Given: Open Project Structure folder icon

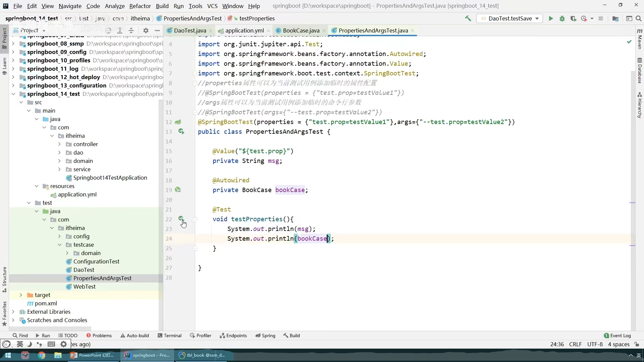Looking at the screenshot, I should pos(615,18).
